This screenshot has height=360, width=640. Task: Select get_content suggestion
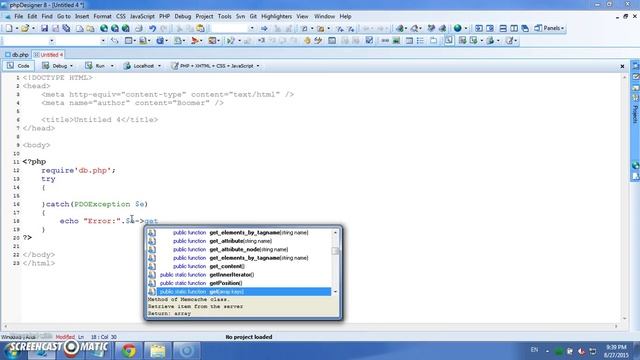(x=244, y=266)
